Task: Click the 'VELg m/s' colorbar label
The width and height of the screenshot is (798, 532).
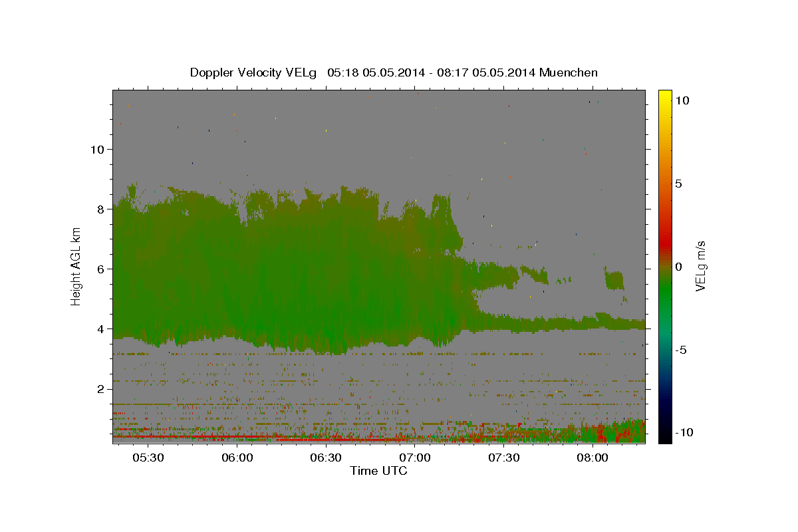Action: [x=700, y=266]
